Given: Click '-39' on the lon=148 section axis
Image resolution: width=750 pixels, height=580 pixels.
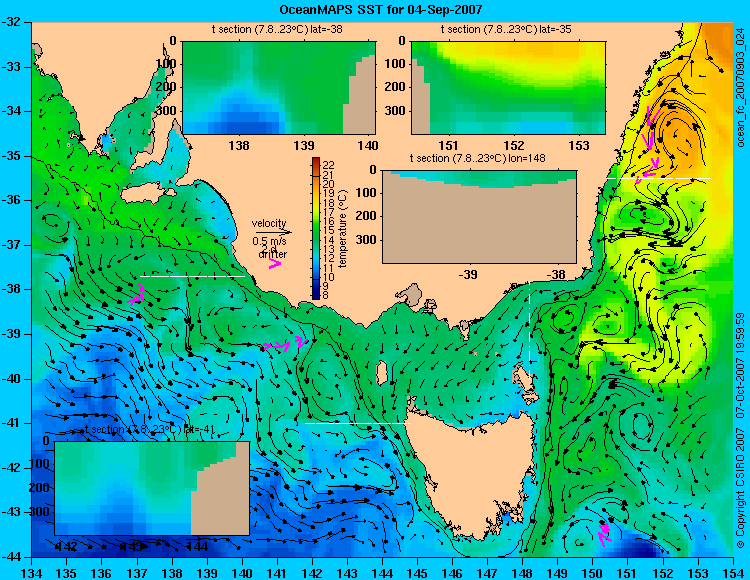Looking at the screenshot, I should click(468, 274).
